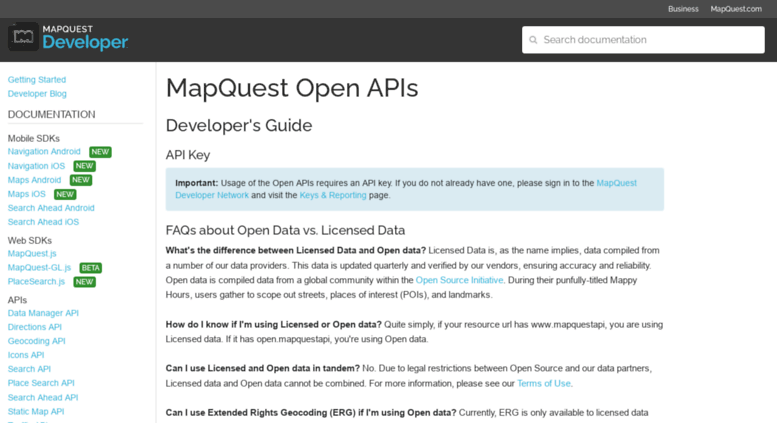Click BETA badge next to MapQuest-GL.js
Image resolution: width=777 pixels, height=423 pixels.
coord(90,268)
